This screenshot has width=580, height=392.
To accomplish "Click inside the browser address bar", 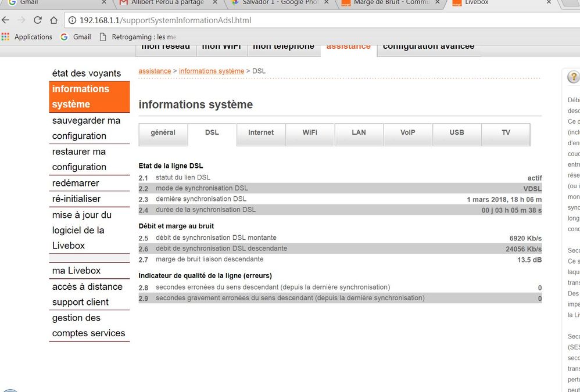I will 232,20.
